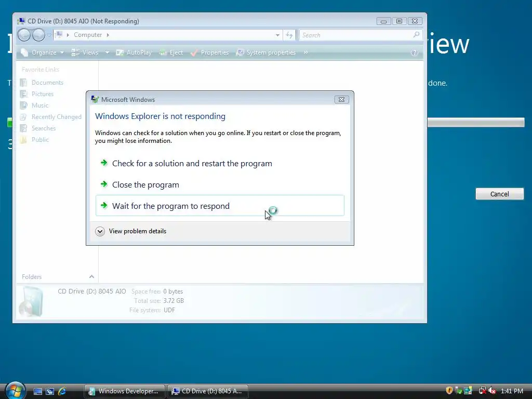Click the Back navigation arrow in Explorer
This screenshot has width=532, height=399.
[24, 35]
